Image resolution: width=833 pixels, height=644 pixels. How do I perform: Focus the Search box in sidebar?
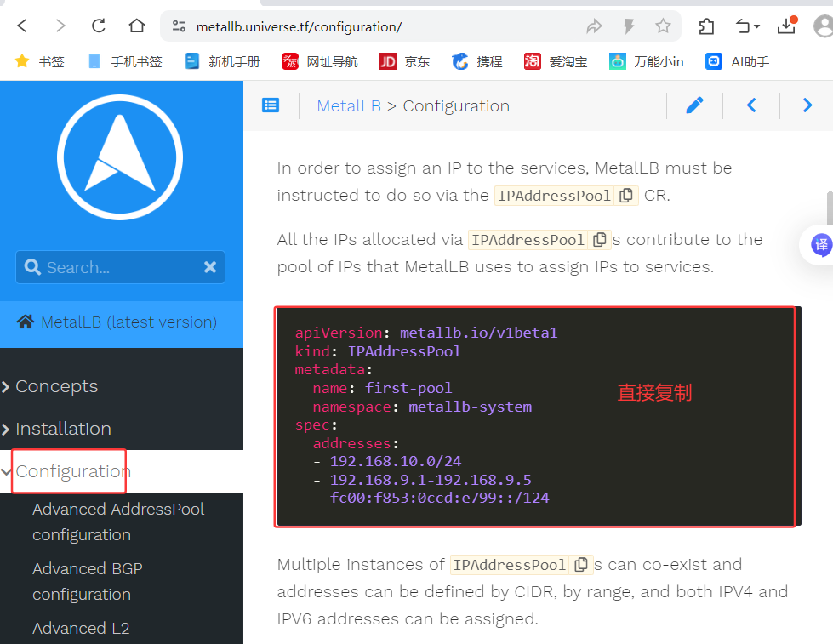point(121,267)
